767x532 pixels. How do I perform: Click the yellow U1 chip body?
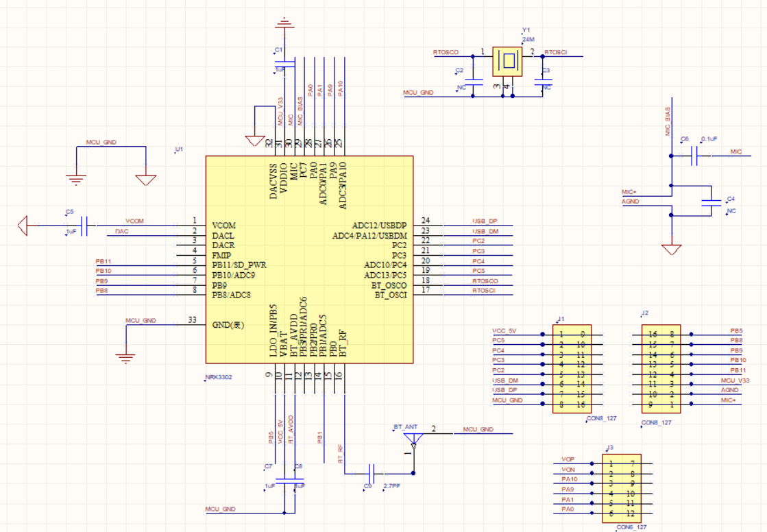coord(309,259)
